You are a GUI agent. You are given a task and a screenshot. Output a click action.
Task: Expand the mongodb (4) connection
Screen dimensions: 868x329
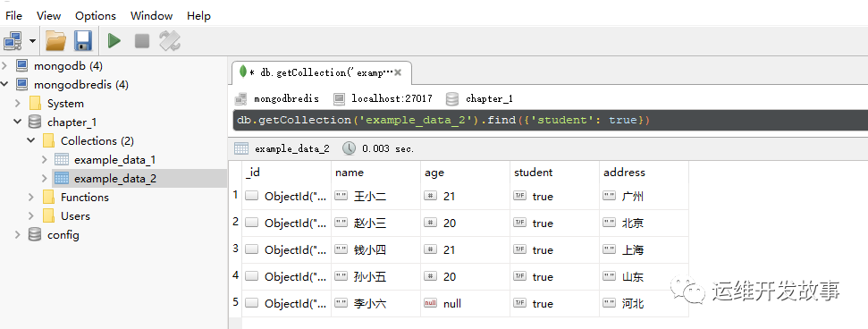point(5,66)
